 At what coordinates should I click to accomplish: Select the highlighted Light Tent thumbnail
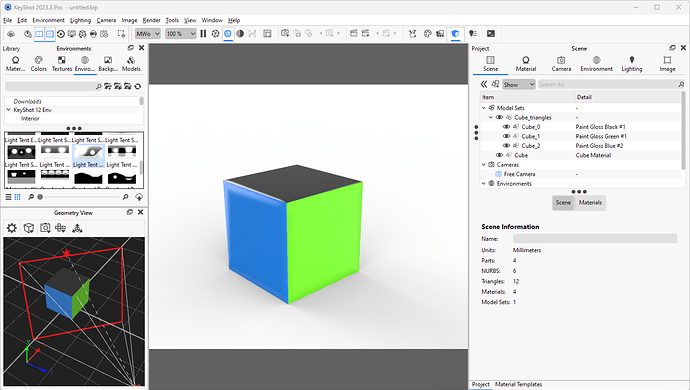(88, 156)
